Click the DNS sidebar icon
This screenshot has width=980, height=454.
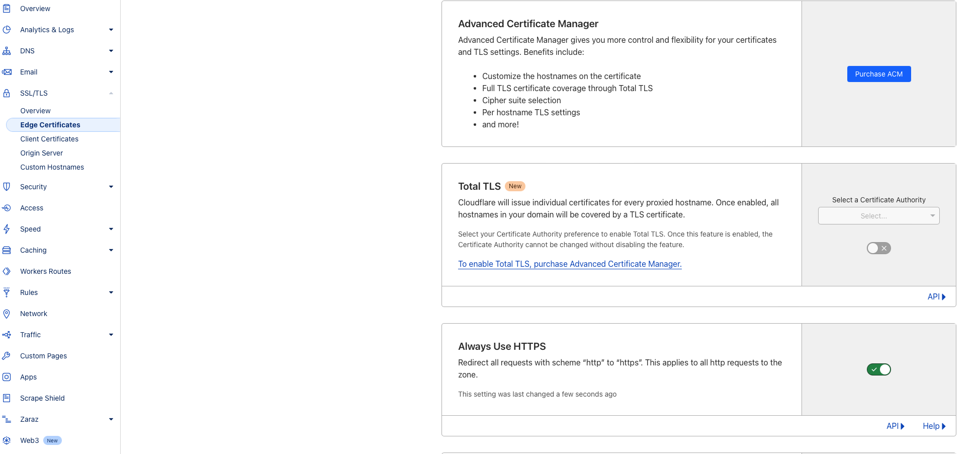pyautogui.click(x=7, y=50)
